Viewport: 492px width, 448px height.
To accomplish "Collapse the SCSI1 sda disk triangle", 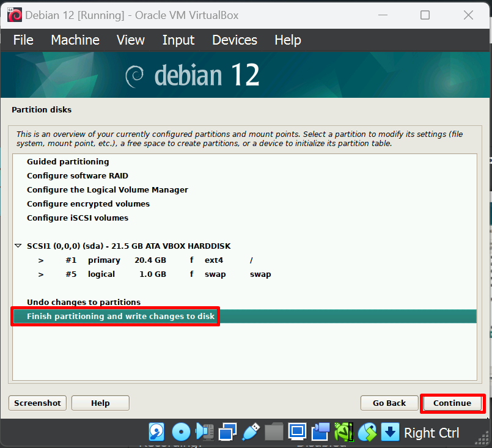I will pos(18,246).
